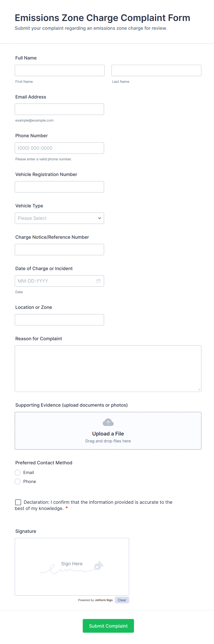The height and width of the screenshot is (644, 214).
Task: Open the Vehicle Type Please Select dropdown
Action: click(59, 218)
